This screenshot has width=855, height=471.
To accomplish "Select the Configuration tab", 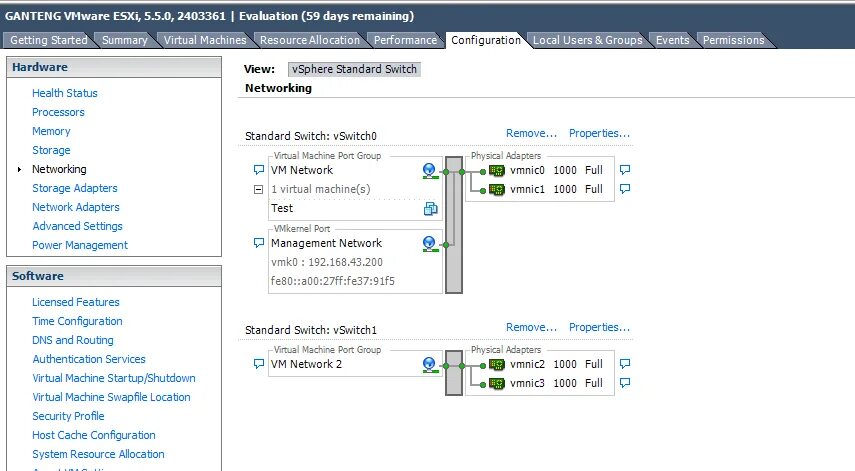I will 486,40.
